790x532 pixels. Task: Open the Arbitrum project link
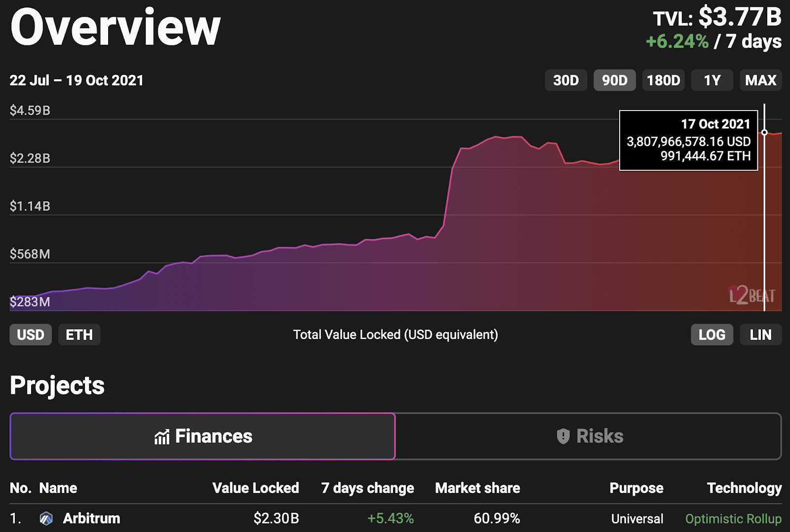point(91,518)
